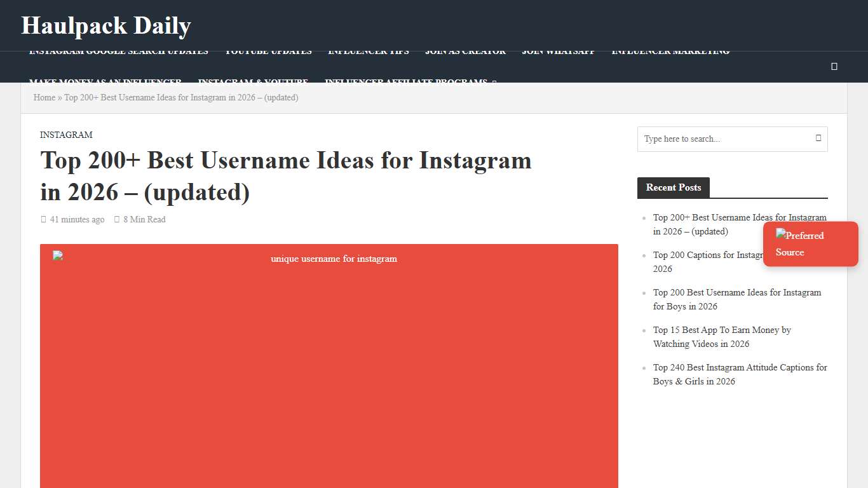
Task: Open post Top 240 Best Instagram Attitude Captions
Action: click(740, 367)
